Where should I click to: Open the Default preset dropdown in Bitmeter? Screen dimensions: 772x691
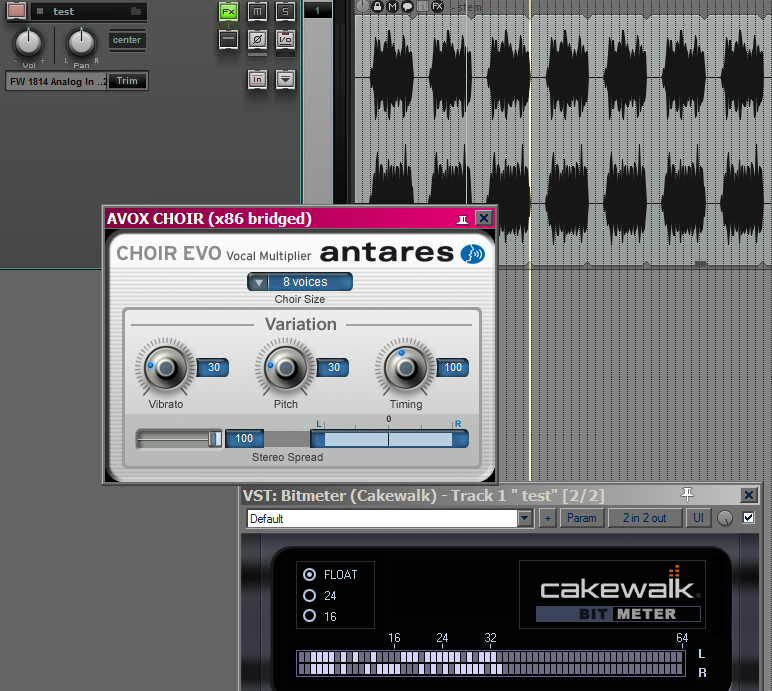point(525,519)
